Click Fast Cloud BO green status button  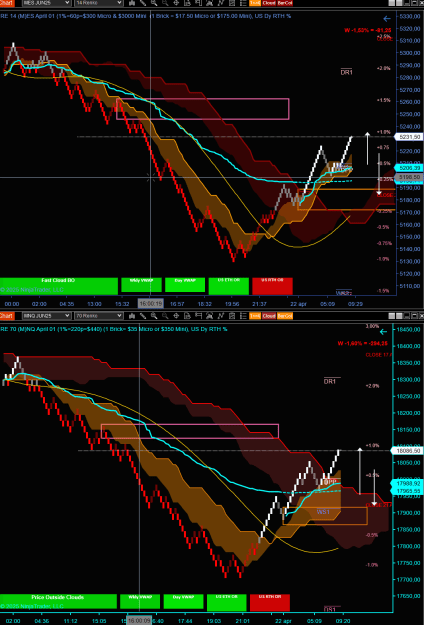pos(59,285)
